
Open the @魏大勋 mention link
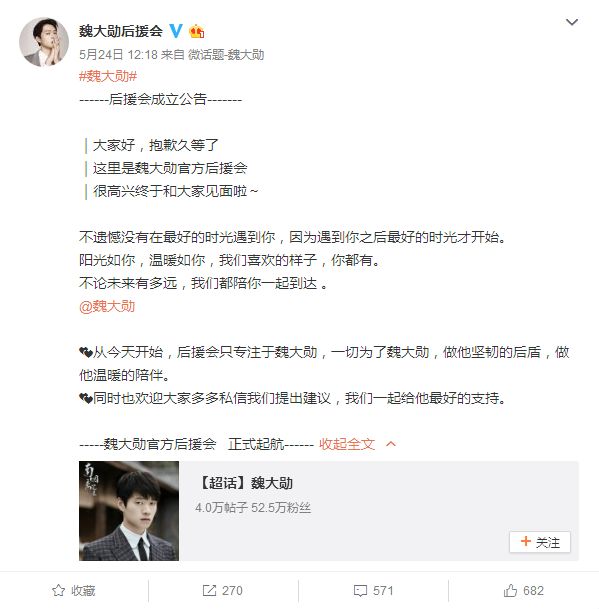click(107, 306)
